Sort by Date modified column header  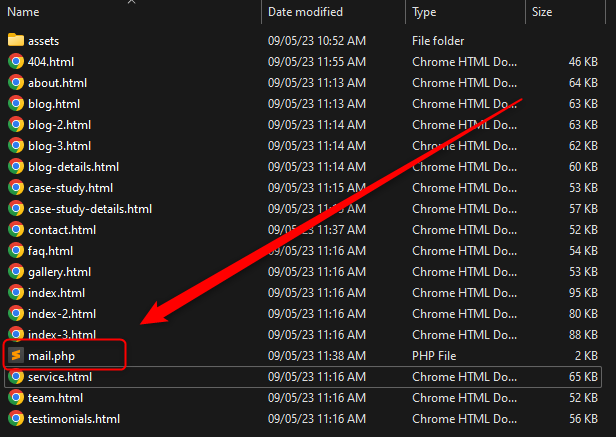click(x=305, y=12)
